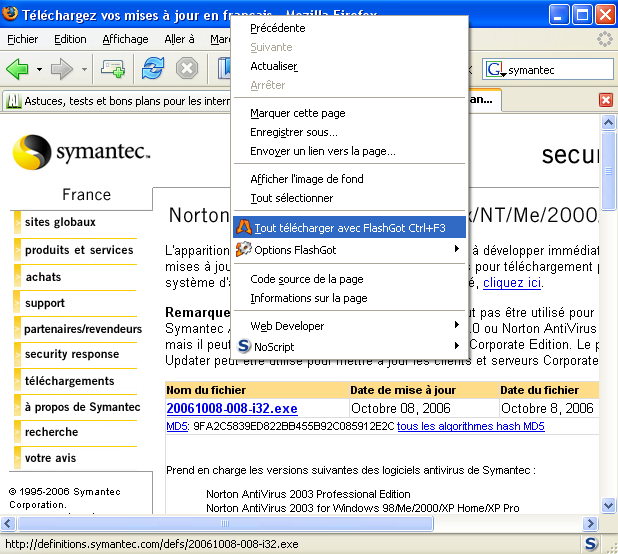Image resolution: width=618 pixels, height=554 pixels.
Task: Click the Firefox activity throbber icon
Action: pos(605,39)
